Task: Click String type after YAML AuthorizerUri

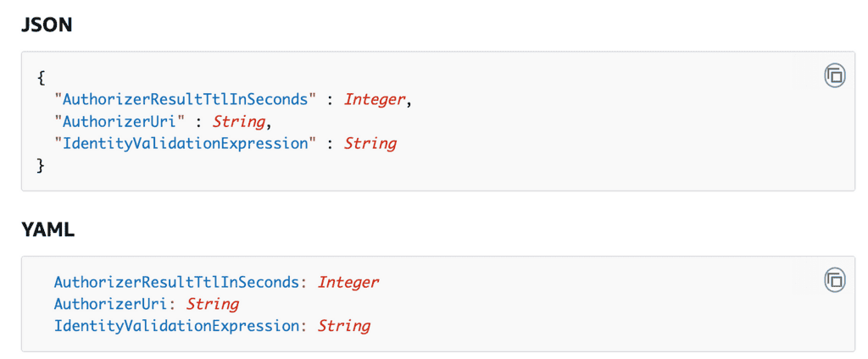Action: tap(212, 304)
